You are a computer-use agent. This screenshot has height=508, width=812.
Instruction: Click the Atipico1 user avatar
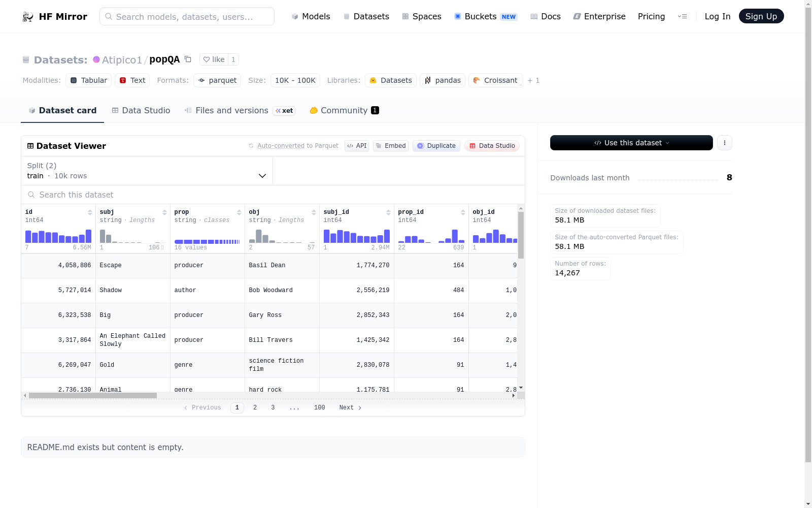pos(96,59)
